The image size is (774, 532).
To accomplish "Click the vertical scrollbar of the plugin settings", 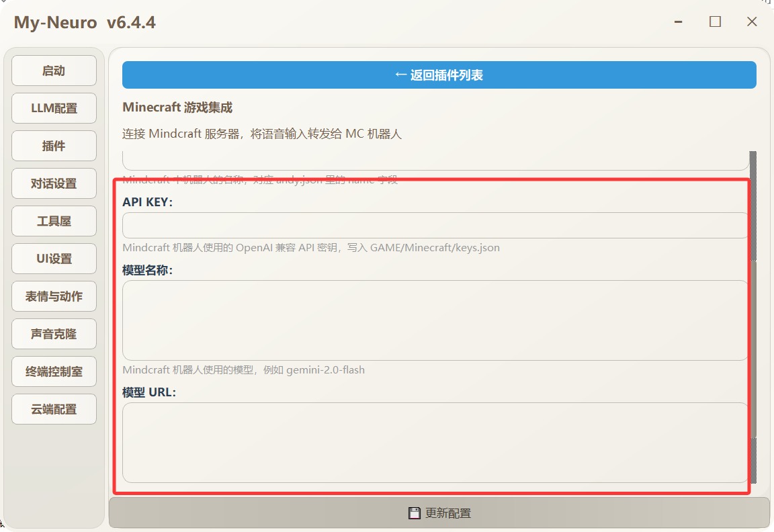I will point(752,336).
